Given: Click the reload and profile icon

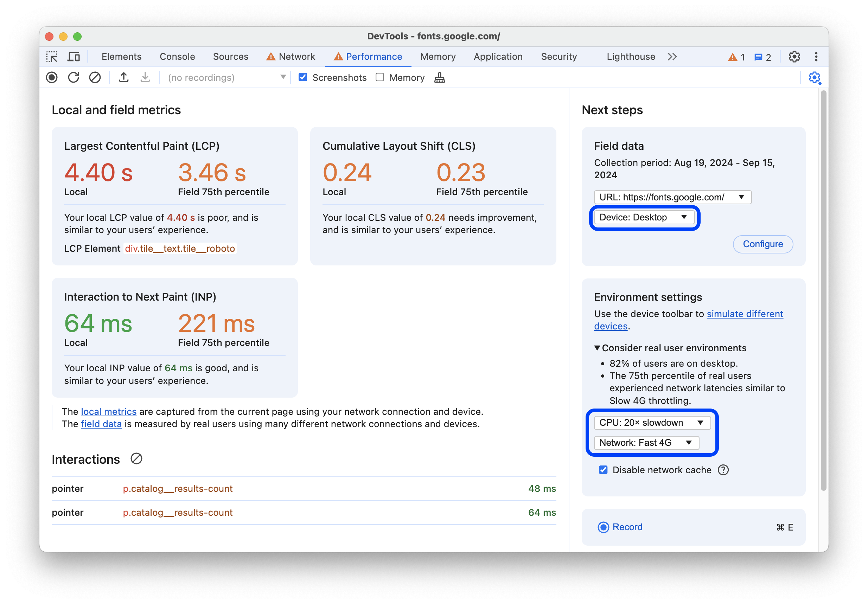Looking at the screenshot, I should tap(73, 78).
